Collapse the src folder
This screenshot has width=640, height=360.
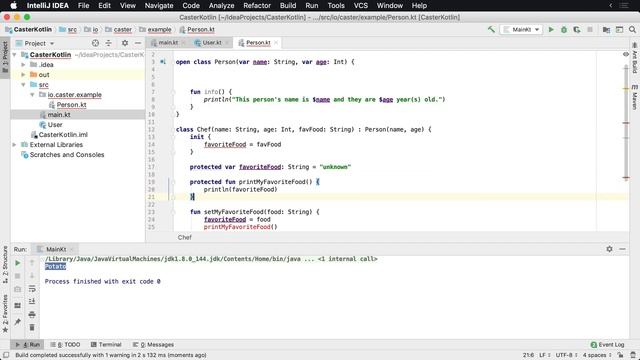pos(24,84)
